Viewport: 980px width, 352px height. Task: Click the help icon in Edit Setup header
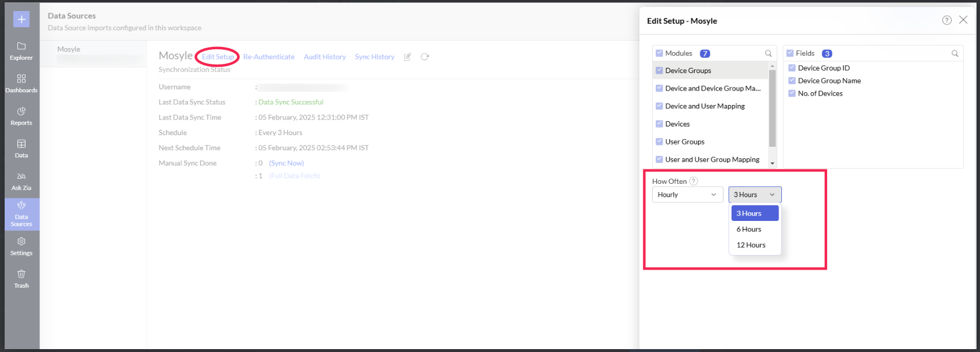(x=947, y=20)
